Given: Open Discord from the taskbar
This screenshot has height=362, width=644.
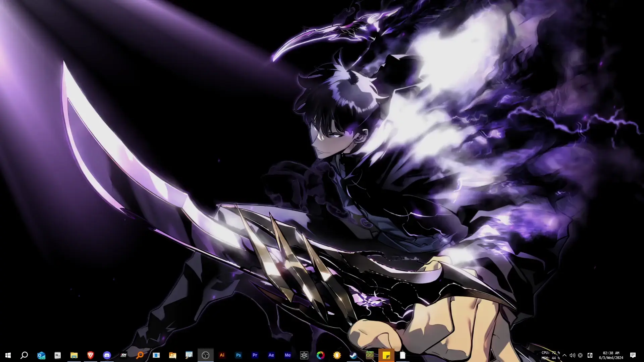Looking at the screenshot, I should [107, 355].
